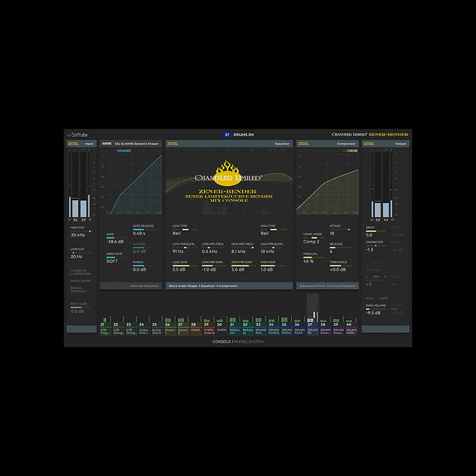Click the 4000E badge in Shape header
This screenshot has height=476, width=476.
107,143
